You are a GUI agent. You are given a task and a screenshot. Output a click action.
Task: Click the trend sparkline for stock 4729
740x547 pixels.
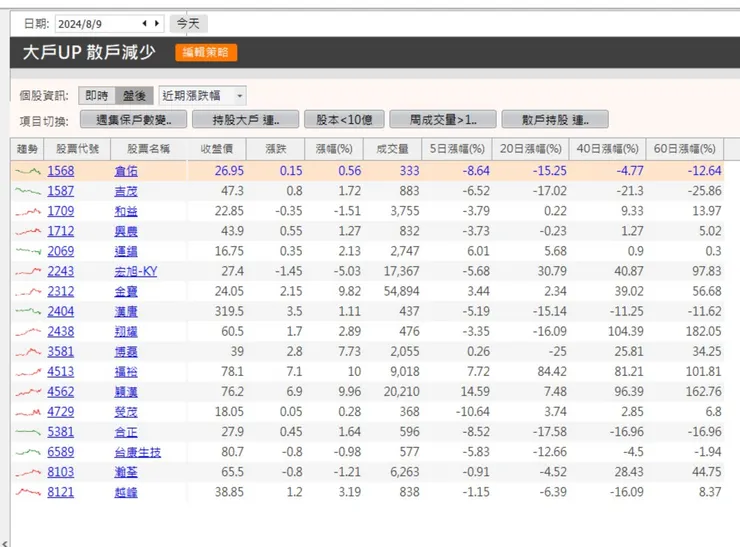tap(28, 412)
